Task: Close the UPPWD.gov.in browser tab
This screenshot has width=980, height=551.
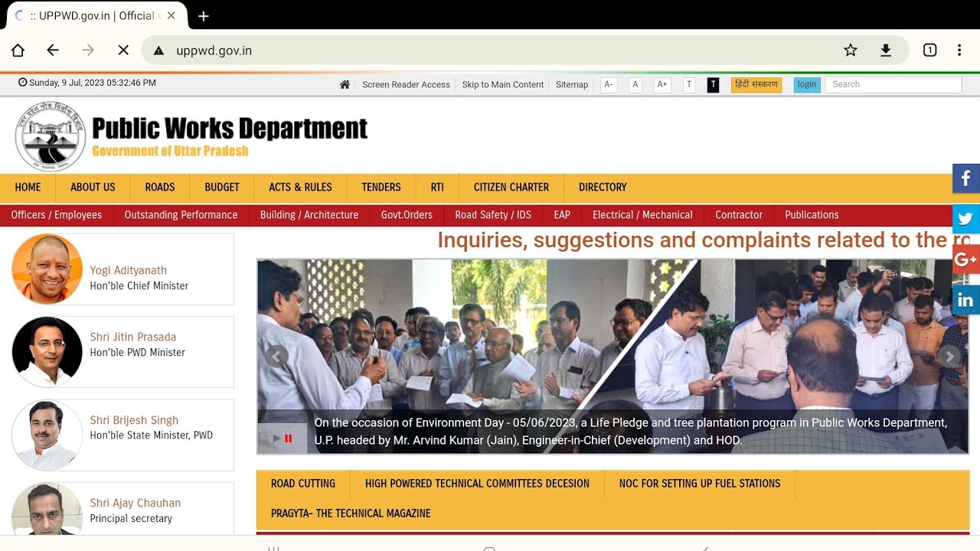Action: pos(171,16)
